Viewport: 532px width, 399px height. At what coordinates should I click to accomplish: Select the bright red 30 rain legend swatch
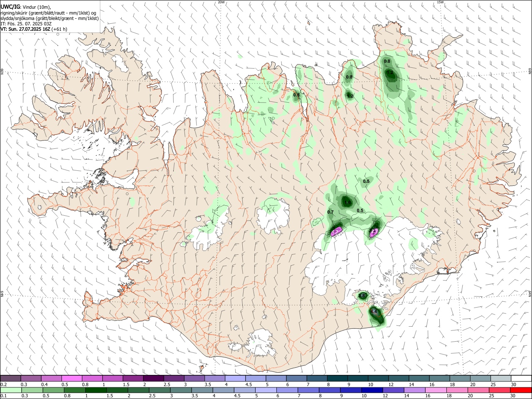pyautogui.click(x=521, y=390)
